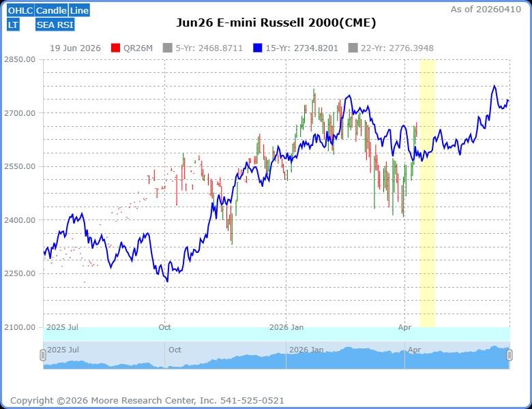Screen dimensions: 532x409
Task: Toggle 15-Yr series blue legend swatch
Action: 258,48
